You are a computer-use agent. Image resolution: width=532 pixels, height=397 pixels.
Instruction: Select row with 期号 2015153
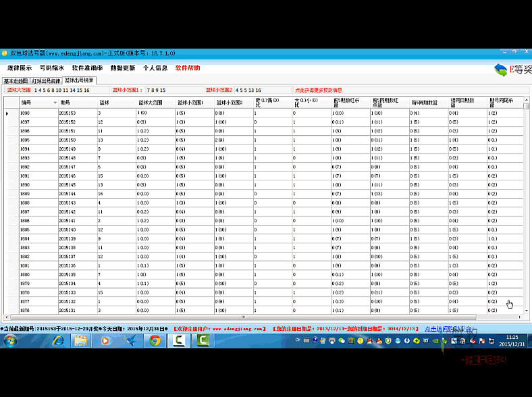coord(68,113)
